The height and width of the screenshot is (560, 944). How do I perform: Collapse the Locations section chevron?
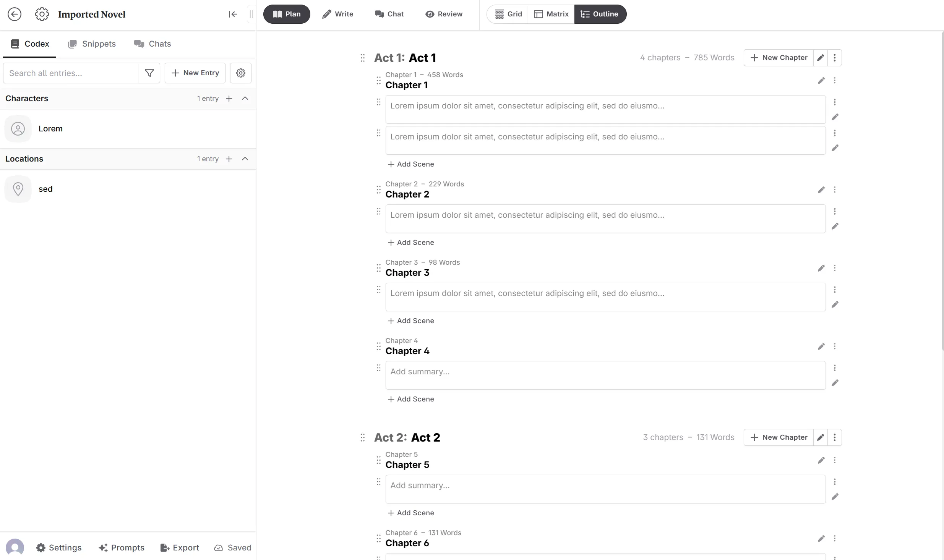245,159
